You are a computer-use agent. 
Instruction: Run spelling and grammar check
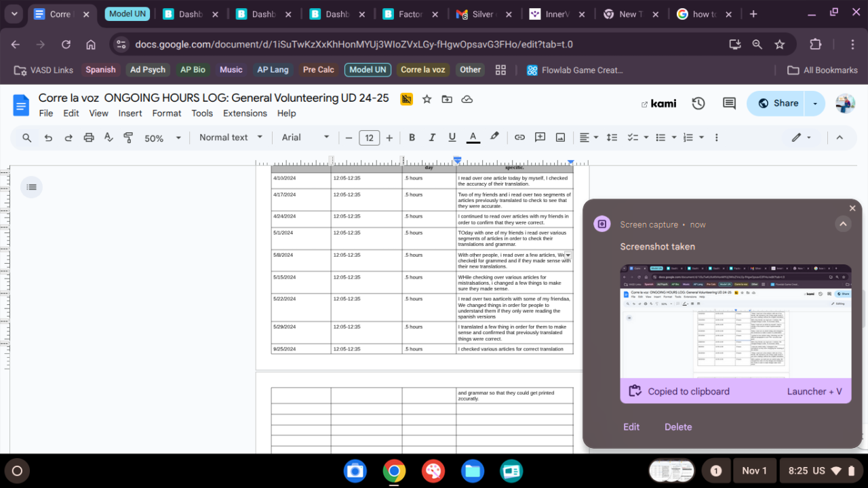click(x=108, y=138)
